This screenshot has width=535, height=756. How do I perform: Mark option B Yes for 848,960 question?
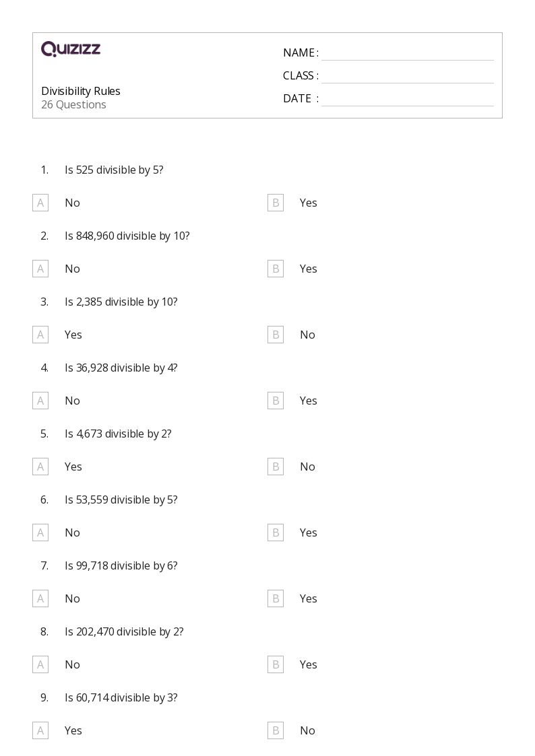276,269
